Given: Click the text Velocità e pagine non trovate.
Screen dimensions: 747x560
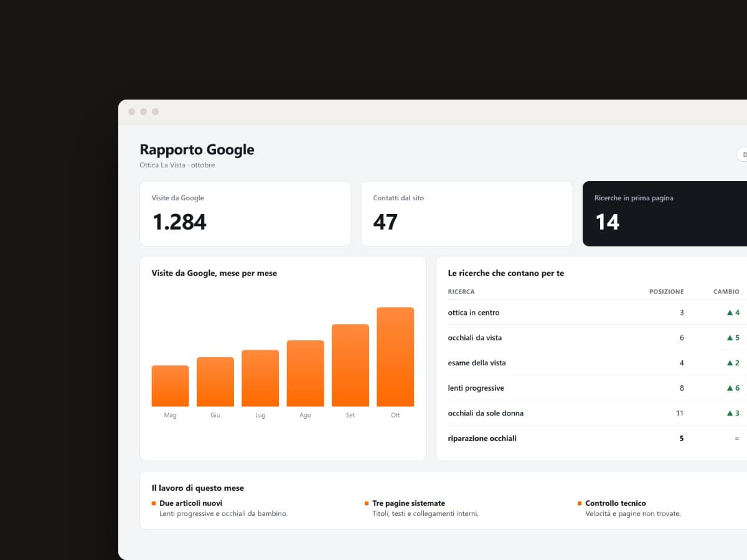Looking at the screenshot, I should tap(633, 514).
